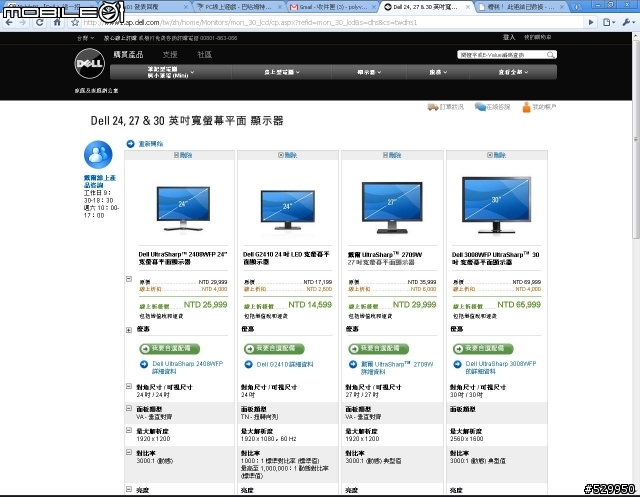Viewport: 640px width, 497px height.
Task: Click the 家庭及家庭辦公室 link
Action: point(96,91)
